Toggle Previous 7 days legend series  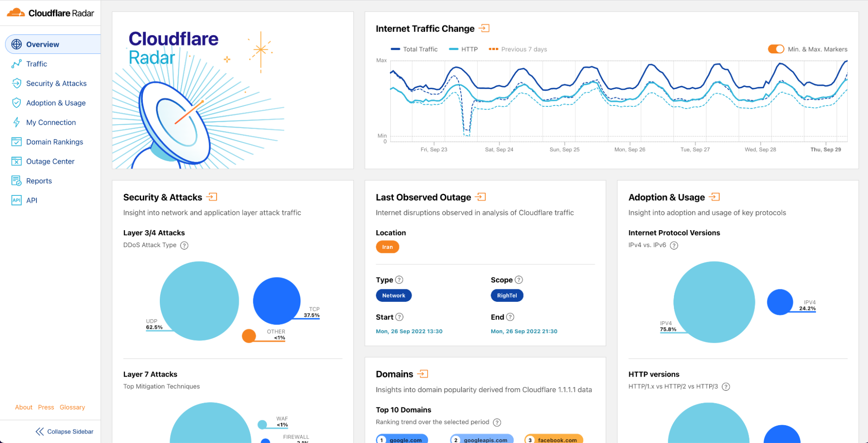coord(518,49)
